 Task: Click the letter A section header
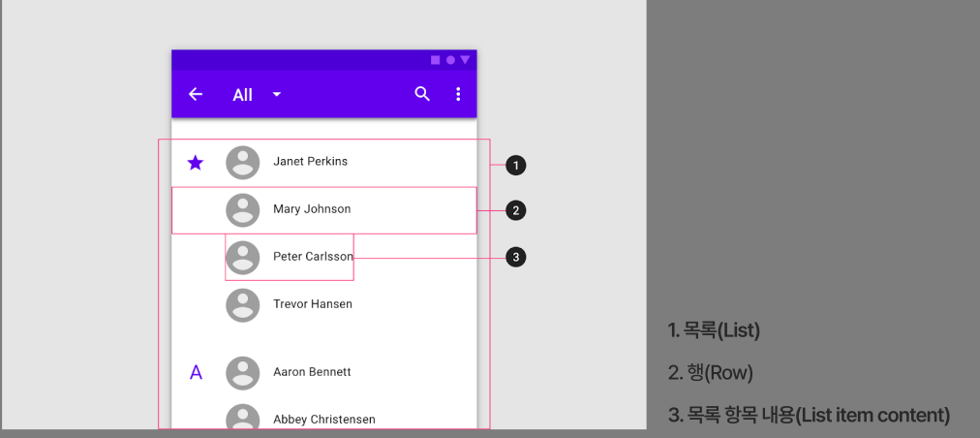[196, 373]
